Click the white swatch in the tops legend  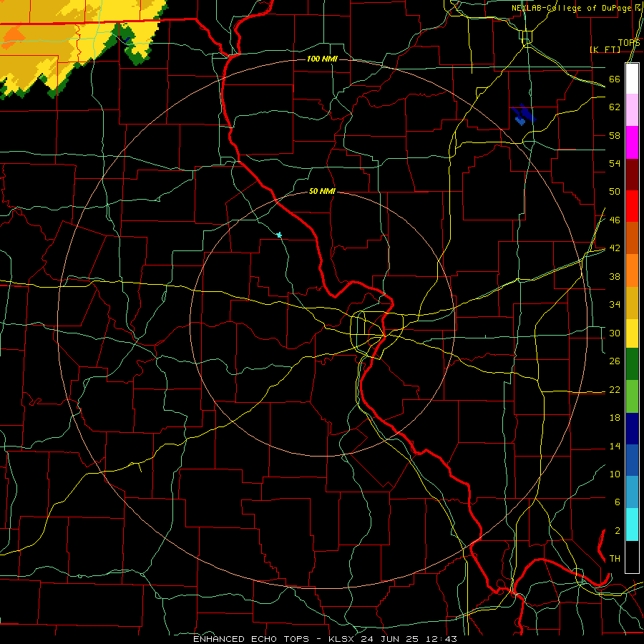[x=632, y=79]
